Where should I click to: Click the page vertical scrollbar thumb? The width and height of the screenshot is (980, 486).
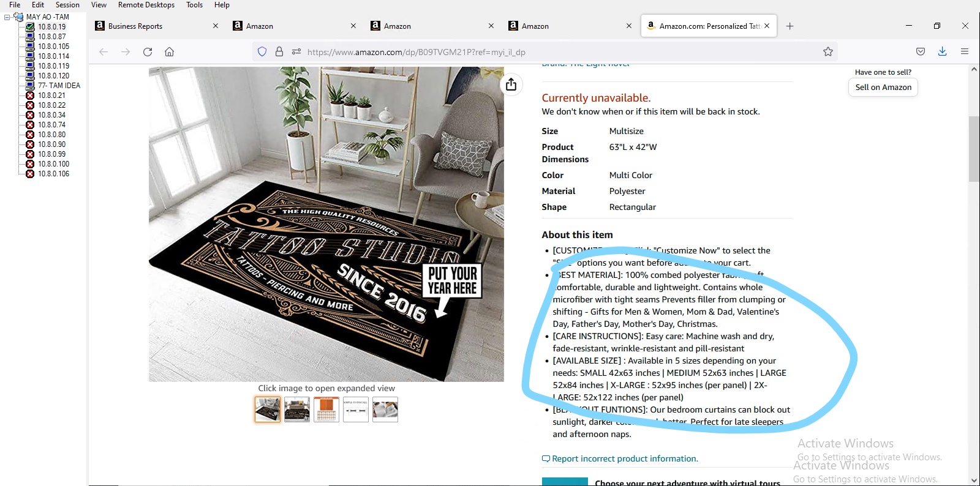pos(974,149)
